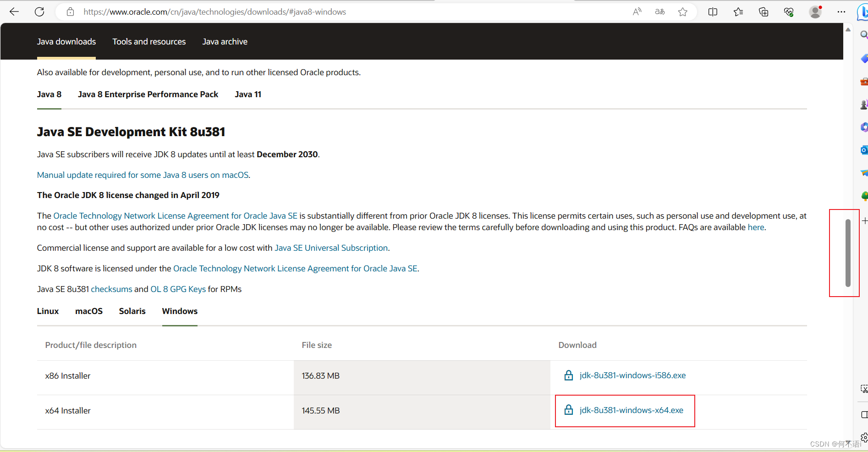Open split screen icon in toolbar
Screen dimensions: 868x452
[713, 12]
